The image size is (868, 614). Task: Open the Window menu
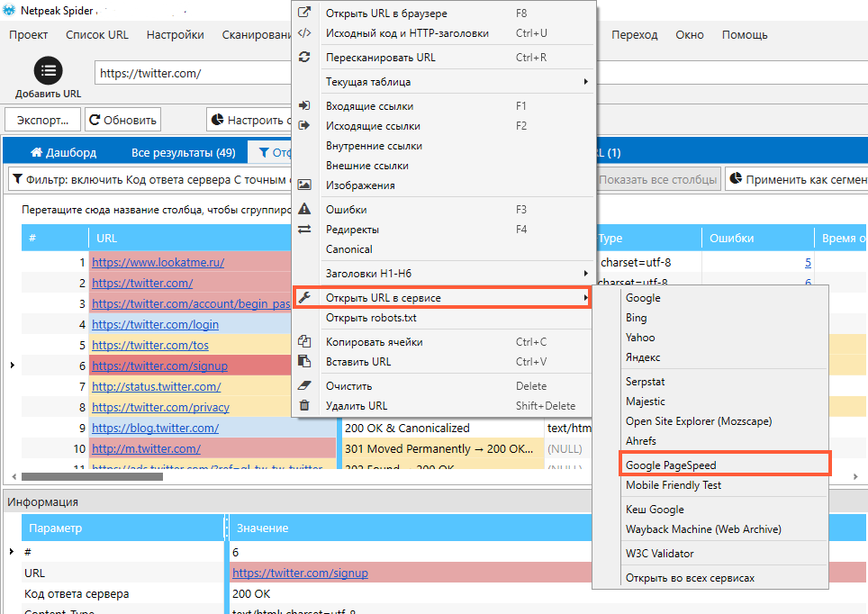pyautogui.click(x=689, y=35)
